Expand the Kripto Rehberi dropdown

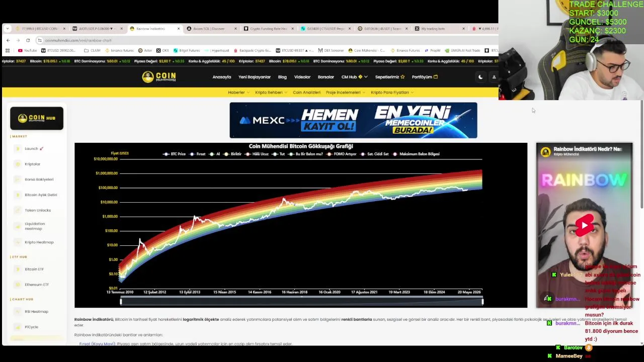click(x=271, y=93)
